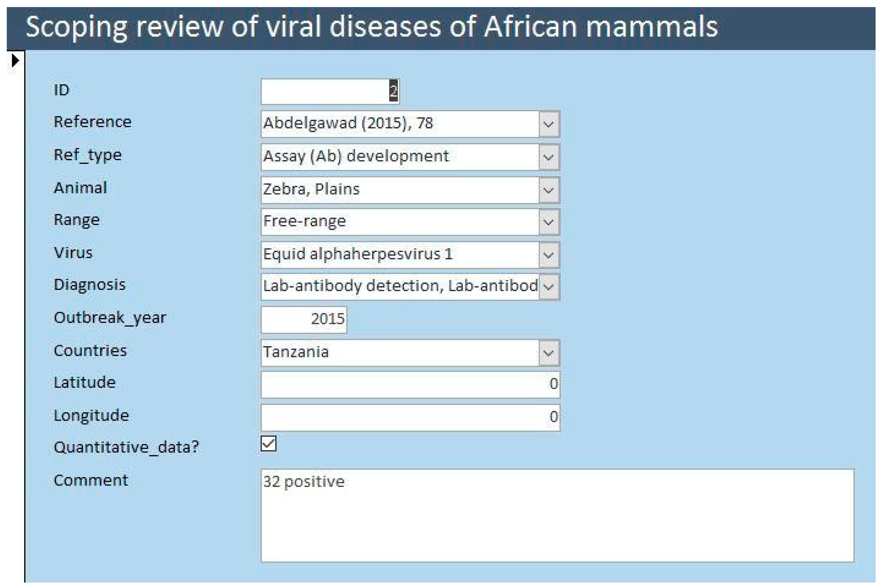Screen dimensions: 884x588
Task: Expand the Diagnosis dropdown arrow
Action: [x=549, y=287]
